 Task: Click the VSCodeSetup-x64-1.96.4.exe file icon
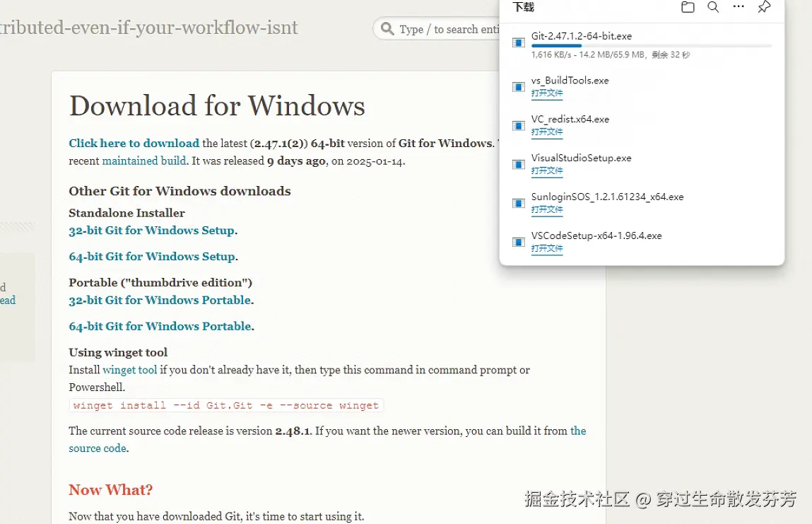coord(519,242)
